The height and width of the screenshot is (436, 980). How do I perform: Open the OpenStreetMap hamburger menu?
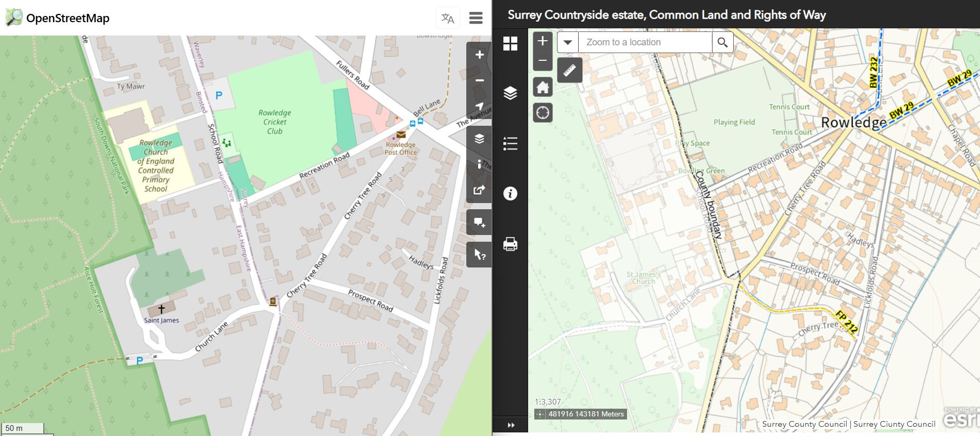point(476,18)
